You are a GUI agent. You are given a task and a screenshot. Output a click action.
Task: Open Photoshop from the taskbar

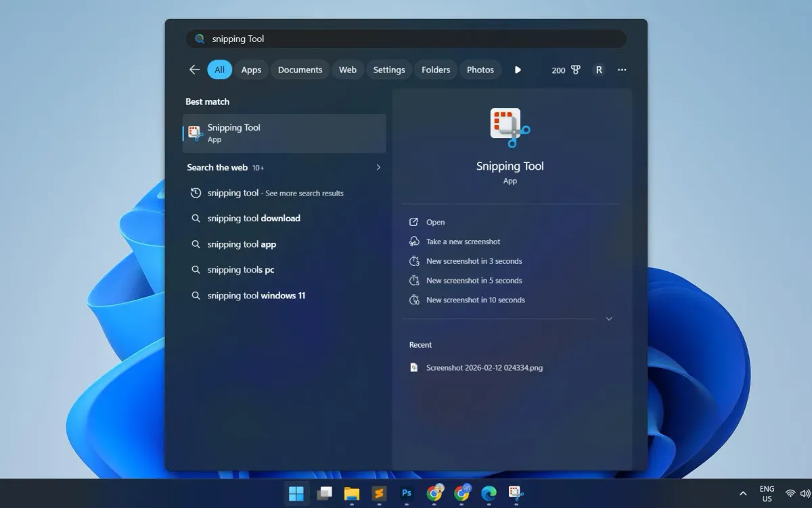(x=407, y=494)
